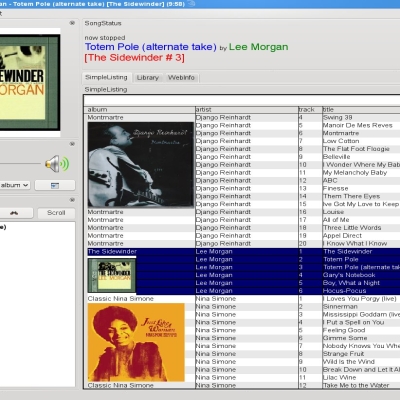Select the 'Finesse' track
400x400 pixels.
pyautogui.click(x=335, y=189)
